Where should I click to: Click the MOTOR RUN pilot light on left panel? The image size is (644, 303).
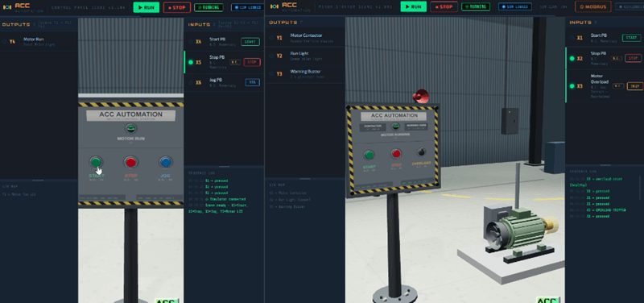tap(130, 128)
